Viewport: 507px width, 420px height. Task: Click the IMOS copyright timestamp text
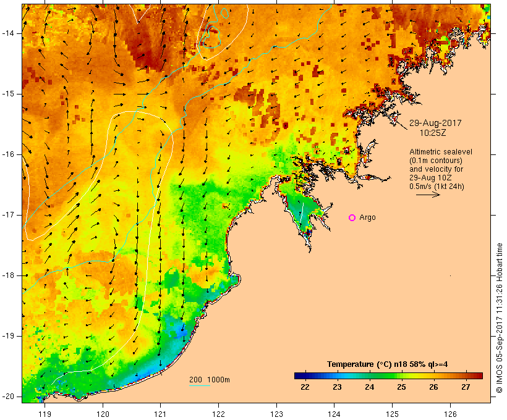[x=500, y=318]
